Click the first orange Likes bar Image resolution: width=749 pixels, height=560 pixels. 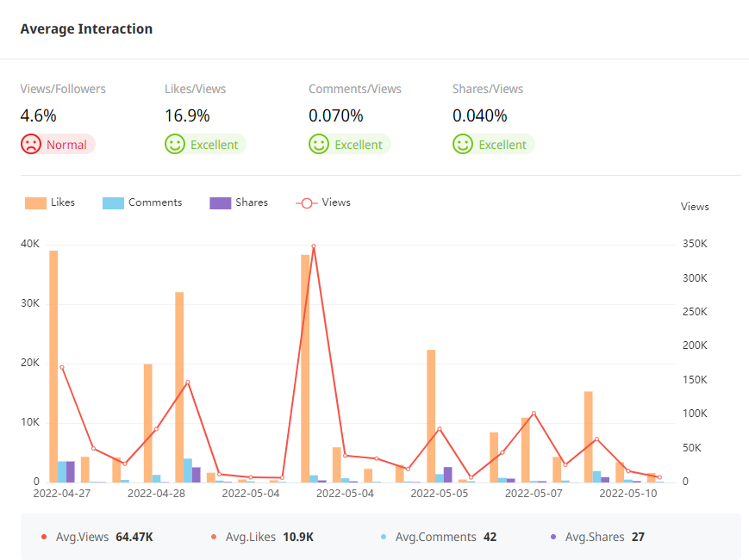tap(53, 365)
